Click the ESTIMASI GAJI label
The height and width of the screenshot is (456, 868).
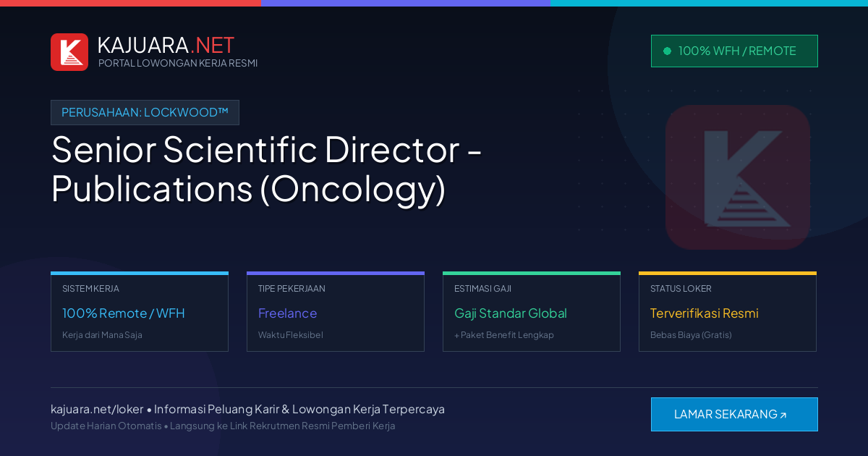click(482, 288)
